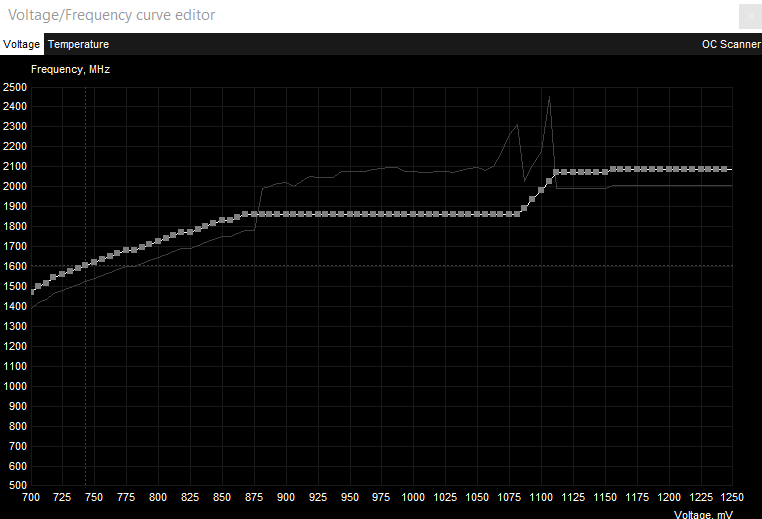This screenshot has height=519, width=762.
Task: Select the curve point on the 1100 mV gridline
Action: coord(541,190)
